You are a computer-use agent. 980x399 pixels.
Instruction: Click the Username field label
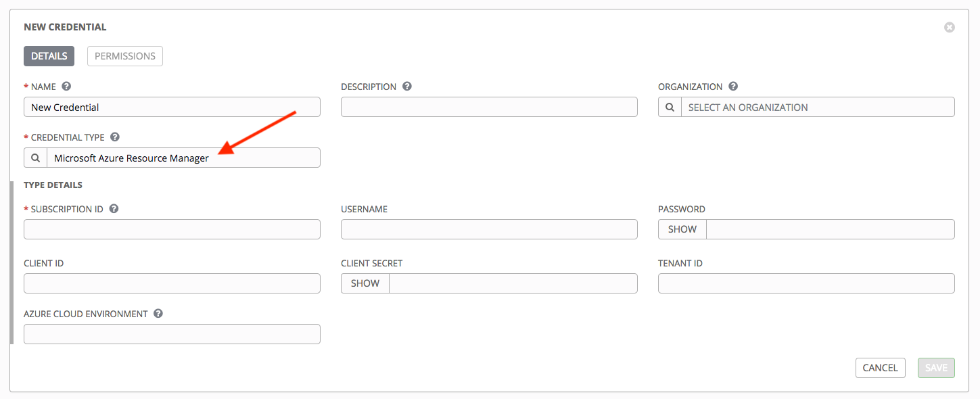[x=364, y=209]
